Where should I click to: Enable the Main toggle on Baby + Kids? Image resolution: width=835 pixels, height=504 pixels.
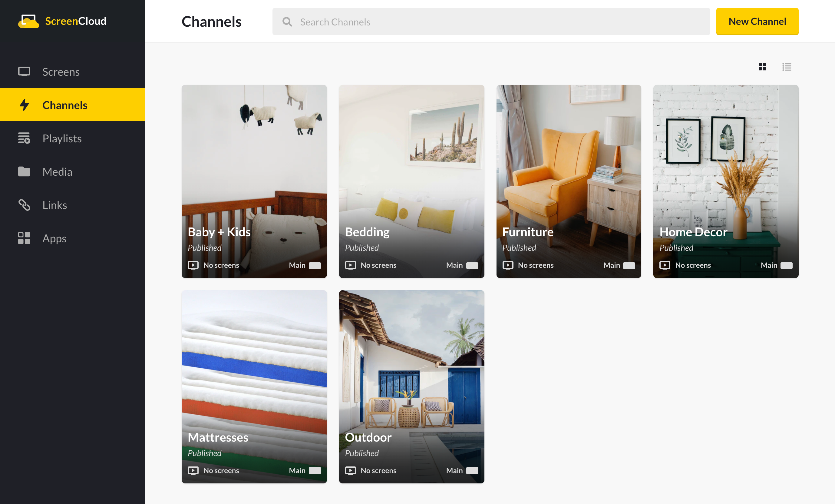(315, 265)
